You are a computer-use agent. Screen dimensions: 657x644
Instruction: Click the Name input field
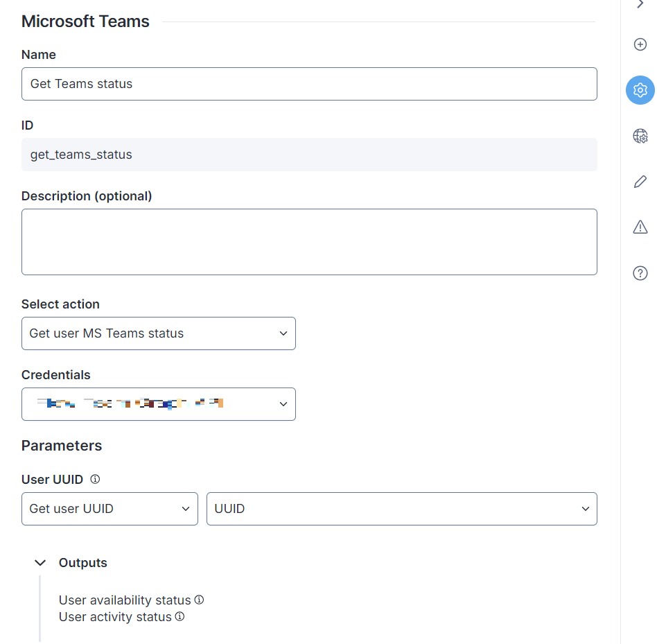pos(309,84)
